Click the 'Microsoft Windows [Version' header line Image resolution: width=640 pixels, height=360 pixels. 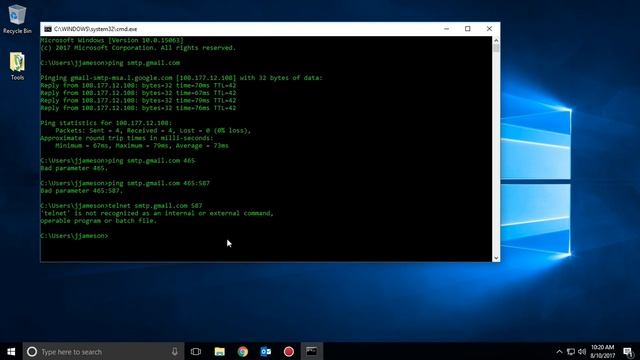[112, 40]
